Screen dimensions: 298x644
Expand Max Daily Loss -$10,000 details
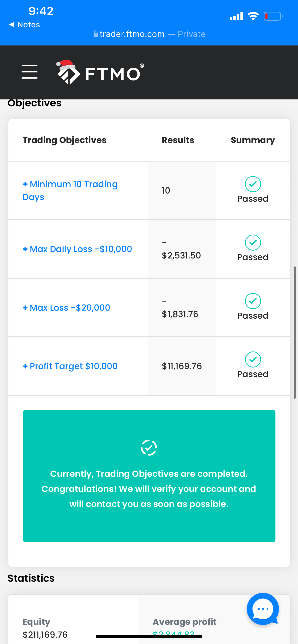pos(77,249)
